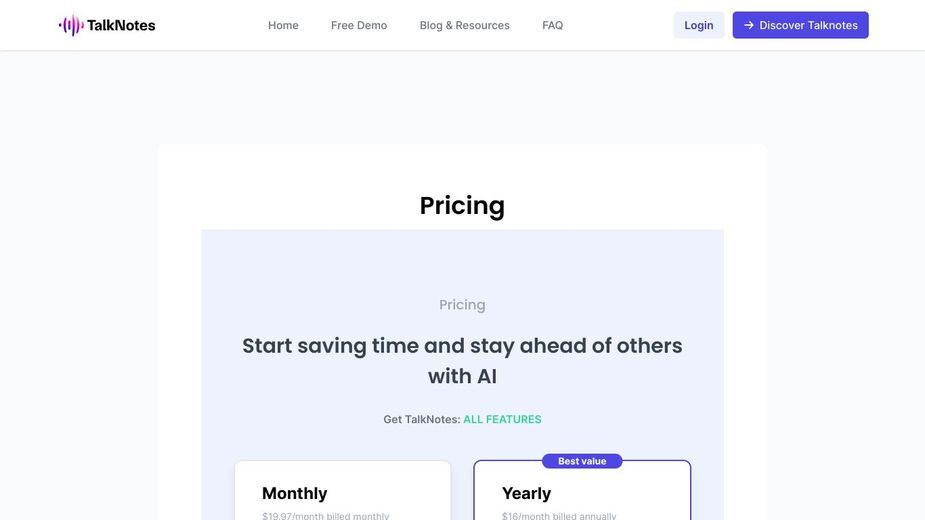The image size is (925, 520).
Task: Click the Yearly plan title
Action: point(526,493)
